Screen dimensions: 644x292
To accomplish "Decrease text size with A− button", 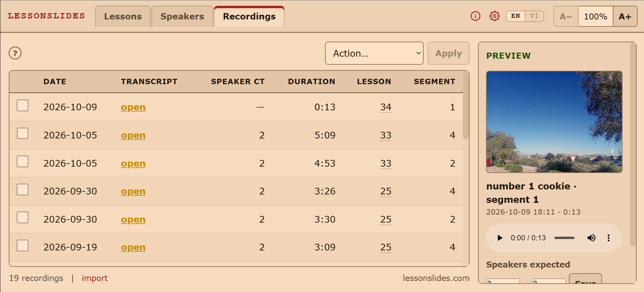I will click(x=566, y=16).
